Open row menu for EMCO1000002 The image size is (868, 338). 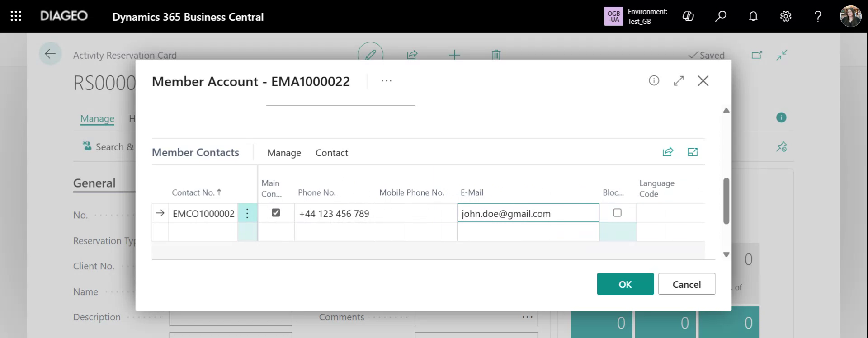point(247,213)
